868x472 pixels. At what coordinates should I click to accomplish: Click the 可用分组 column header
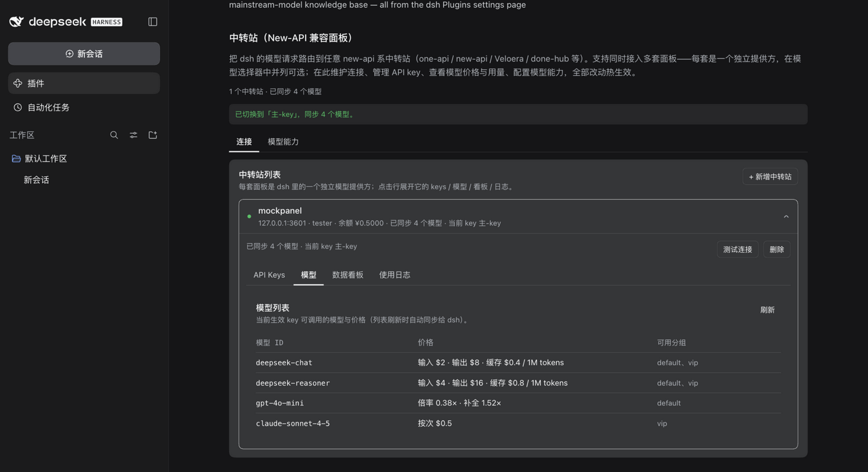coord(671,342)
